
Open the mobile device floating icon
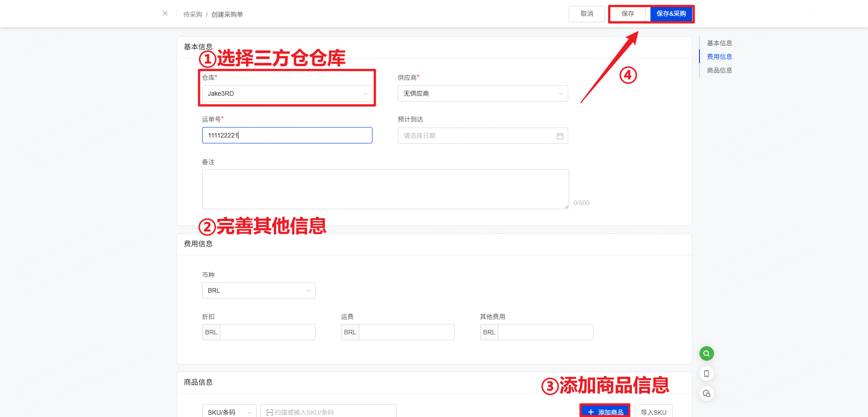click(x=706, y=373)
